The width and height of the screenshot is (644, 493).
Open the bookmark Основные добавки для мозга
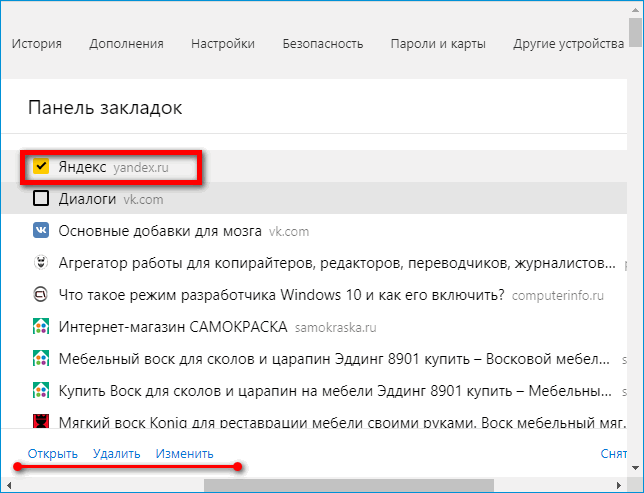(x=160, y=231)
